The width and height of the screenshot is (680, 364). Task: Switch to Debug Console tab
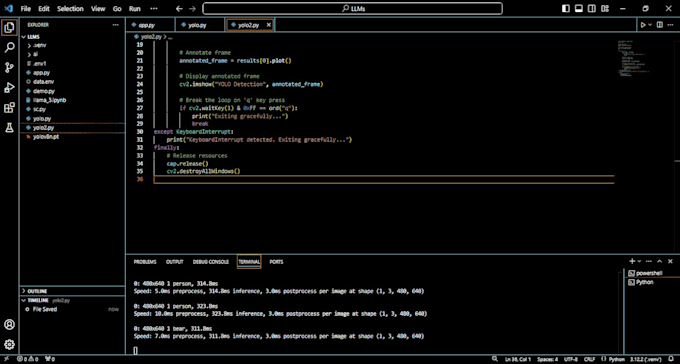210,262
